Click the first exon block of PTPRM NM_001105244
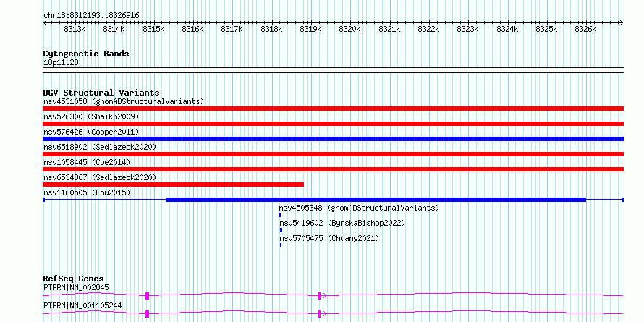The width and height of the screenshot is (644, 322). tap(147, 314)
